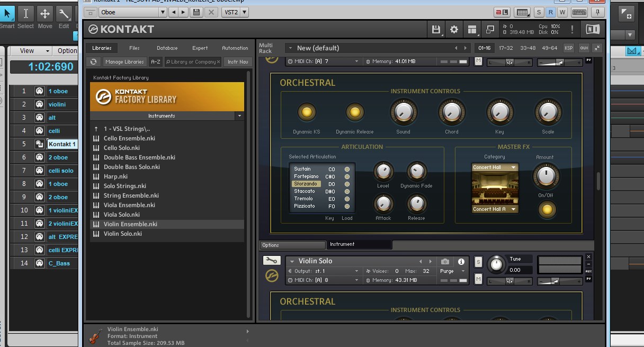Click the Violin Solo wrench edit icon

(272, 261)
